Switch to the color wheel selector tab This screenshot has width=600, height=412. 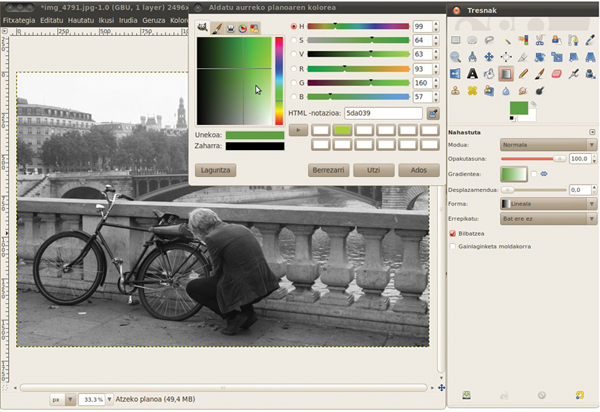click(x=243, y=28)
